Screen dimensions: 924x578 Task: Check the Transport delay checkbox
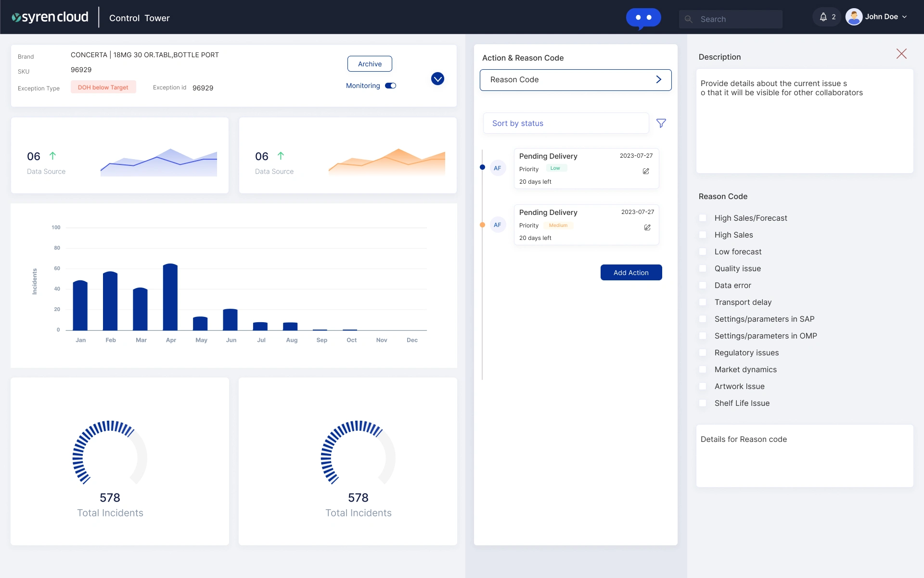[x=703, y=302]
